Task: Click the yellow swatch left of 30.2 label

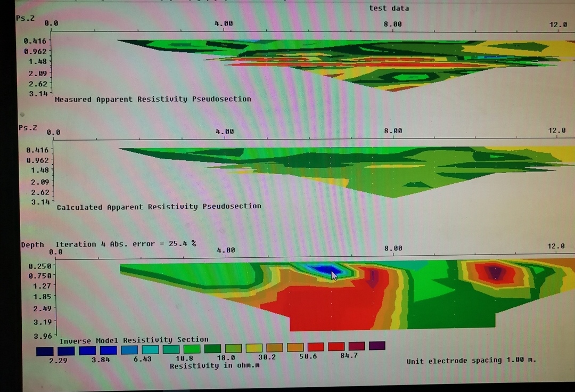Action: (254, 348)
